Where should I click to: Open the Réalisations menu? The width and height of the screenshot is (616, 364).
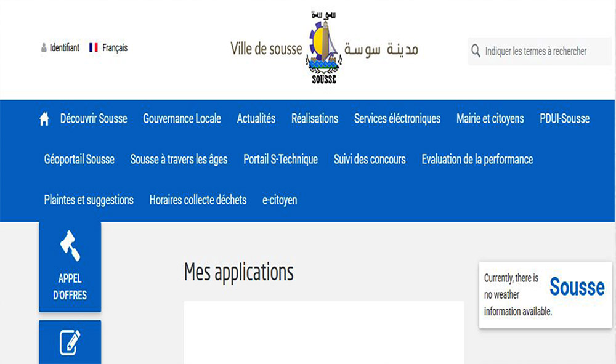coord(315,119)
